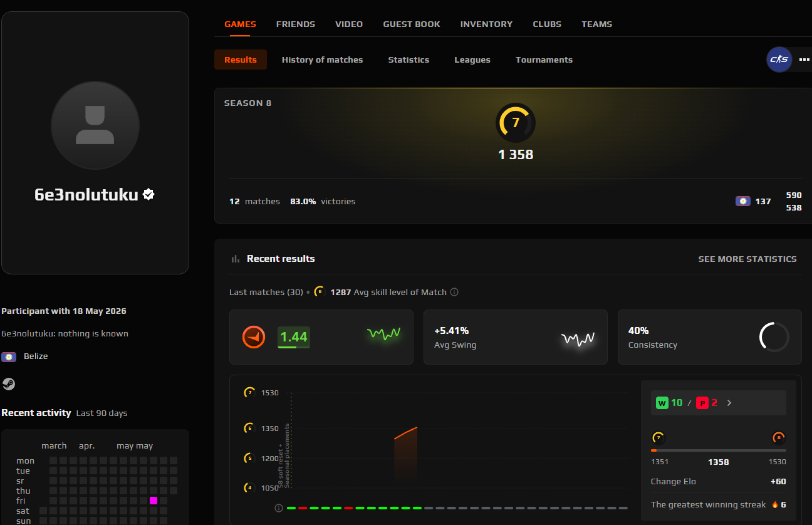Click the verified badge next to 6e3nolutuku
The height and width of the screenshot is (525, 812).
click(x=148, y=194)
